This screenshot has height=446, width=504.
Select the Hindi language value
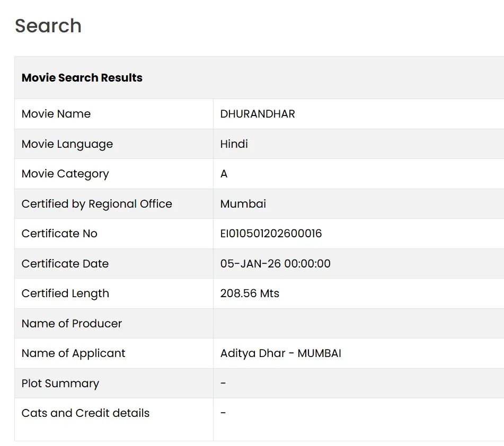point(234,144)
